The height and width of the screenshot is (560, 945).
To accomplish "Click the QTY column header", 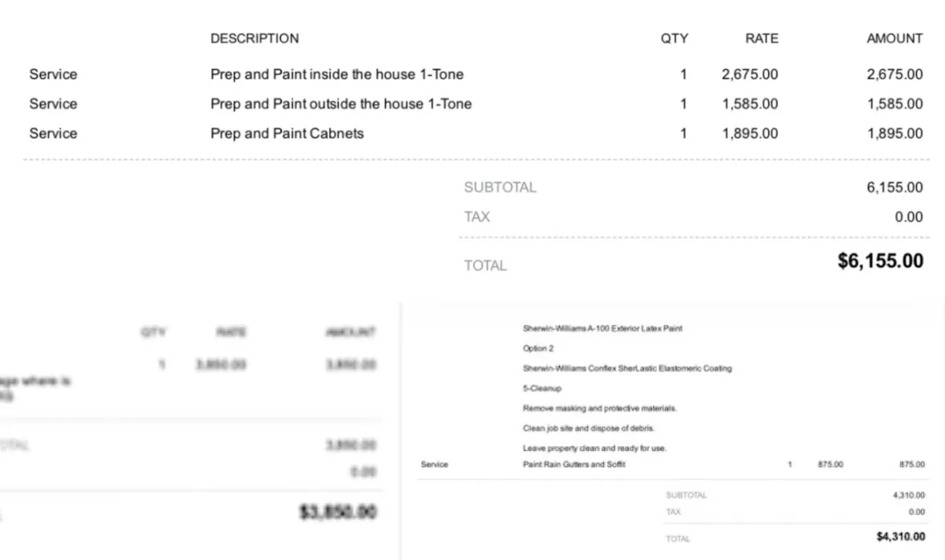I will pos(674,39).
